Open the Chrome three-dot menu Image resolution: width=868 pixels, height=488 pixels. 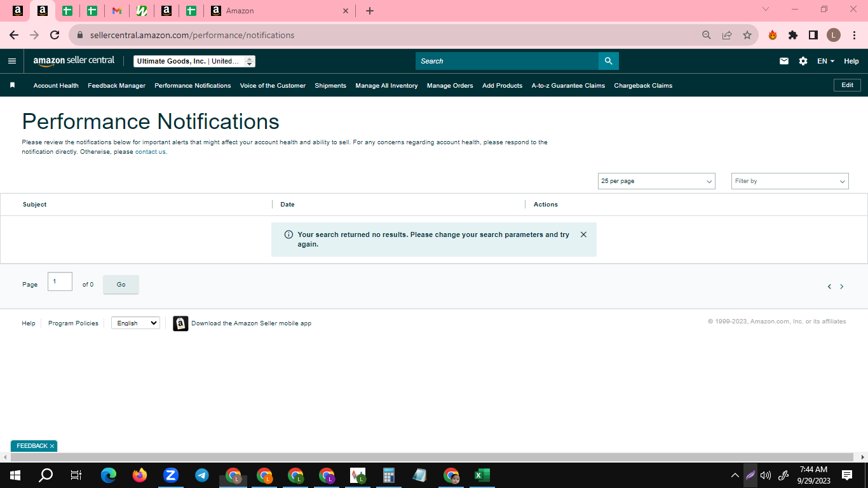[x=855, y=35]
